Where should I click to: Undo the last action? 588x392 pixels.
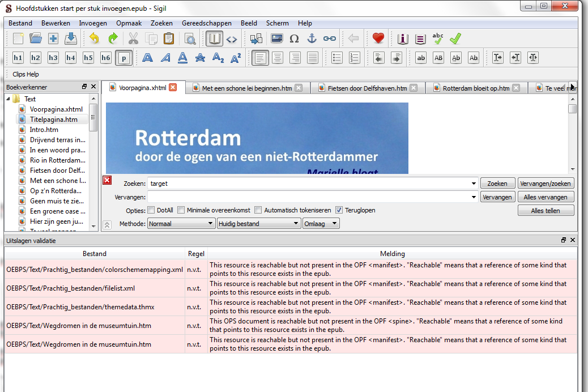94,39
